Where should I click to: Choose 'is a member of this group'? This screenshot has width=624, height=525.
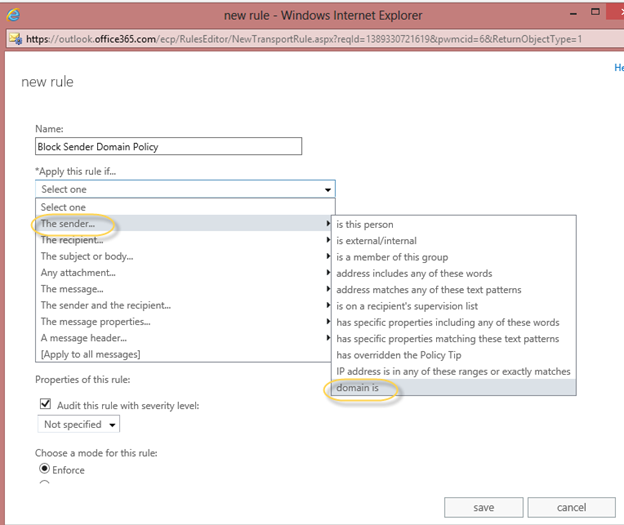454,257
